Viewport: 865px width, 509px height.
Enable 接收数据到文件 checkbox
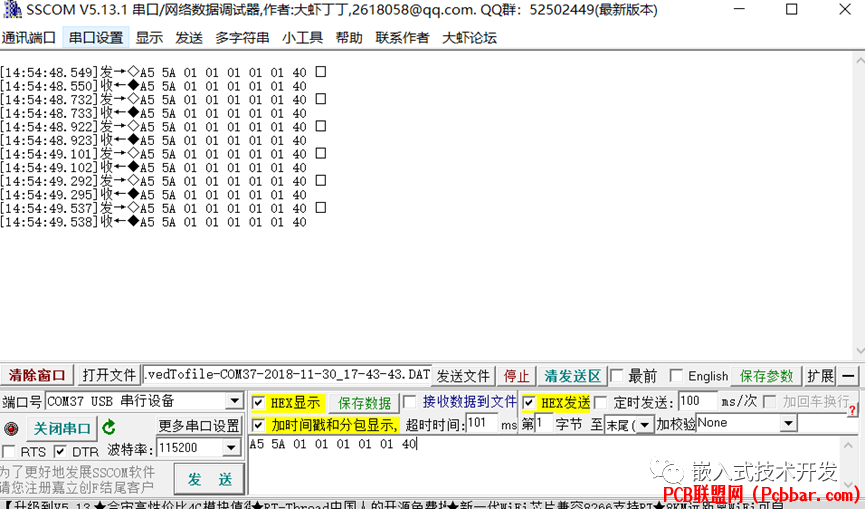tap(409, 401)
